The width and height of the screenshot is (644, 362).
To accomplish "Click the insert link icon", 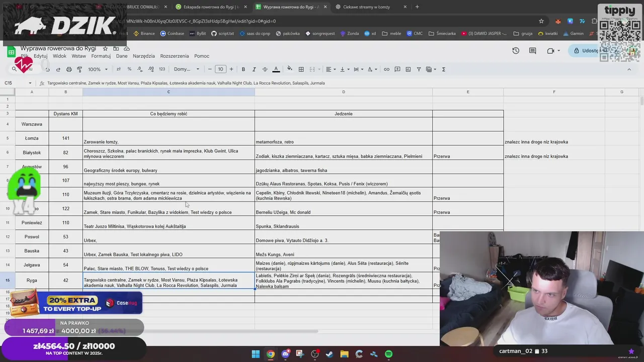I will pos(386,69).
